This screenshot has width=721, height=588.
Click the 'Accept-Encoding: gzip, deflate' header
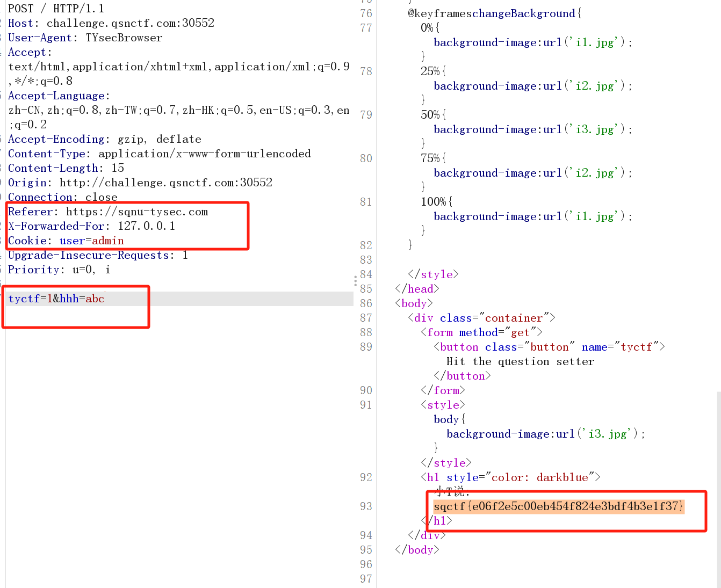click(x=105, y=139)
